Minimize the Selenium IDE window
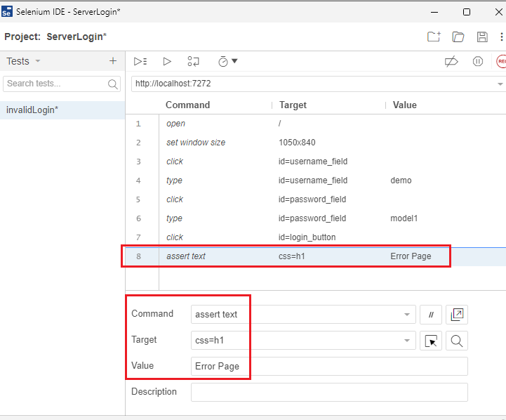This screenshot has height=420, width=506. [x=434, y=12]
